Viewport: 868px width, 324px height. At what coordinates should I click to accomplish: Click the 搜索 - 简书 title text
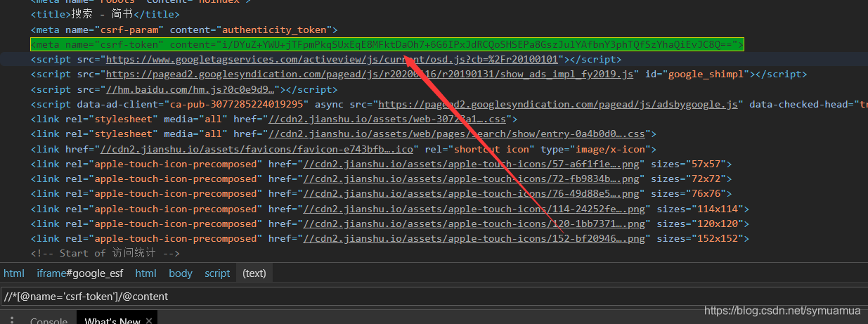pos(103,14)
